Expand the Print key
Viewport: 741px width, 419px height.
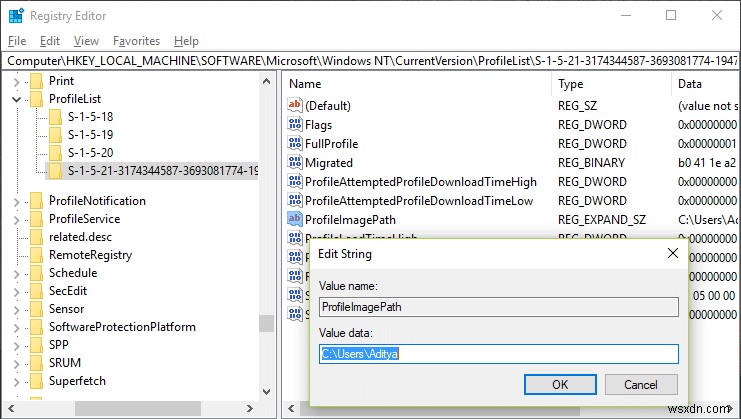(x=17, y=81)
